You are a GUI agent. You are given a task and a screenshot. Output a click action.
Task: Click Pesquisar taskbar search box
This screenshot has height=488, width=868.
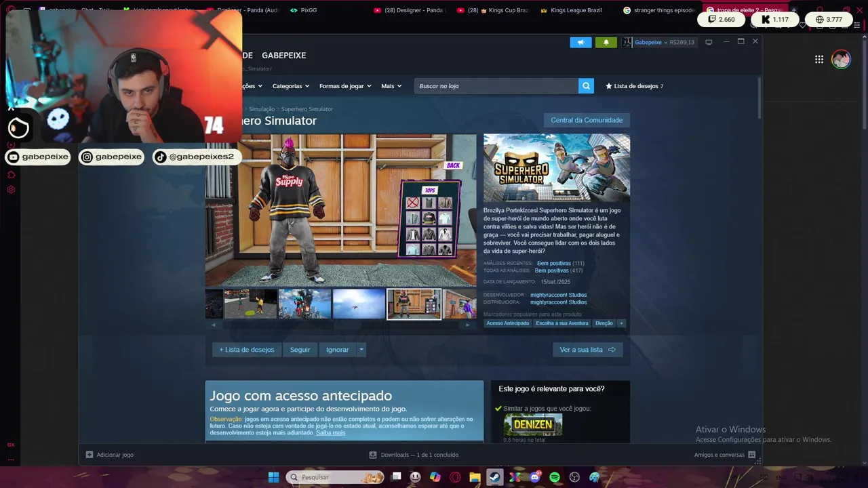[x=335, y=477]
